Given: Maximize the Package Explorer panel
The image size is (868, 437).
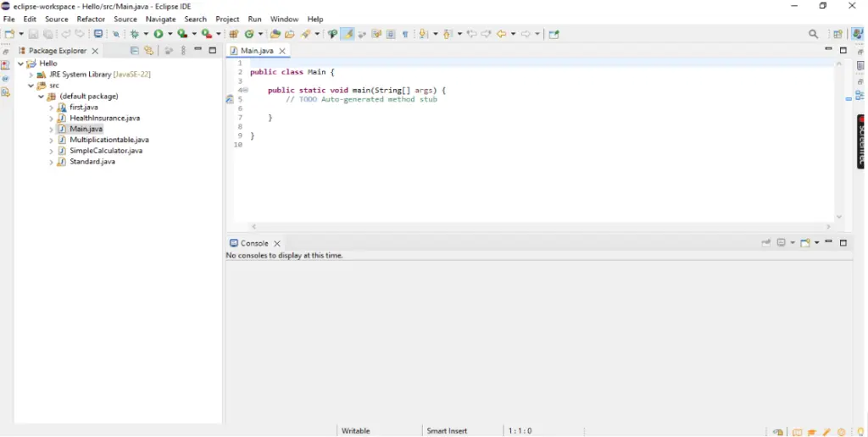Looking at the screenshot, I should (x=213, y=50).
